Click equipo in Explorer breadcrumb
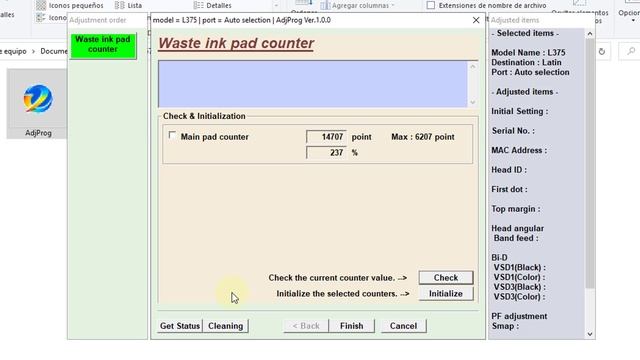The image size is (640, 360). pyautogui.click(x=15, y=51)
